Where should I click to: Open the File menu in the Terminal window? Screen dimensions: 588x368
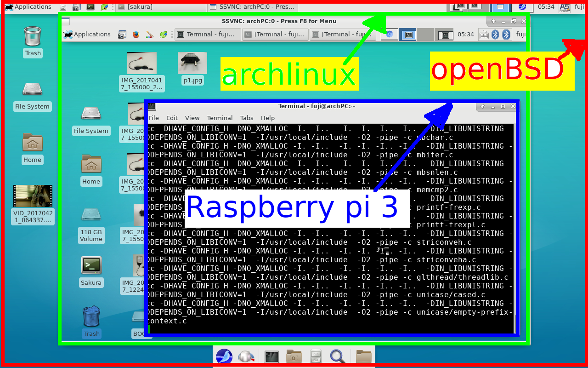[x=154, y=118]
